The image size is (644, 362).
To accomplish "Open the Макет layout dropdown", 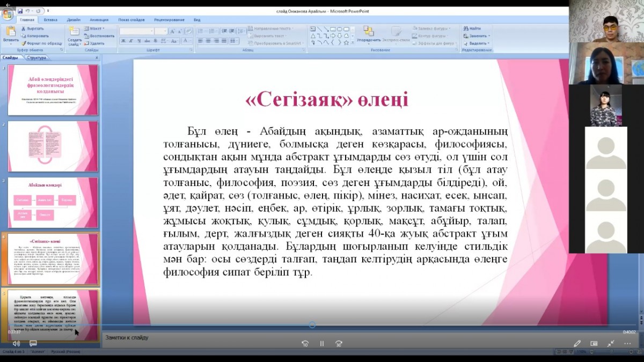I will coord(94,28).
